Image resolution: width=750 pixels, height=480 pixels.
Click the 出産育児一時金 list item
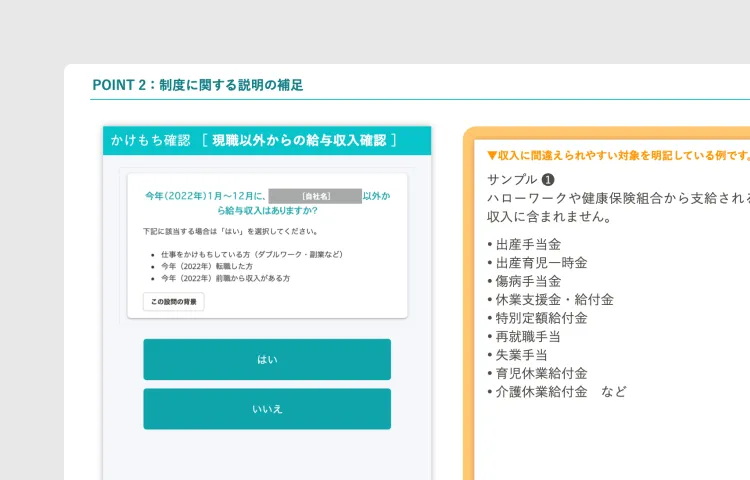(540, 262)
